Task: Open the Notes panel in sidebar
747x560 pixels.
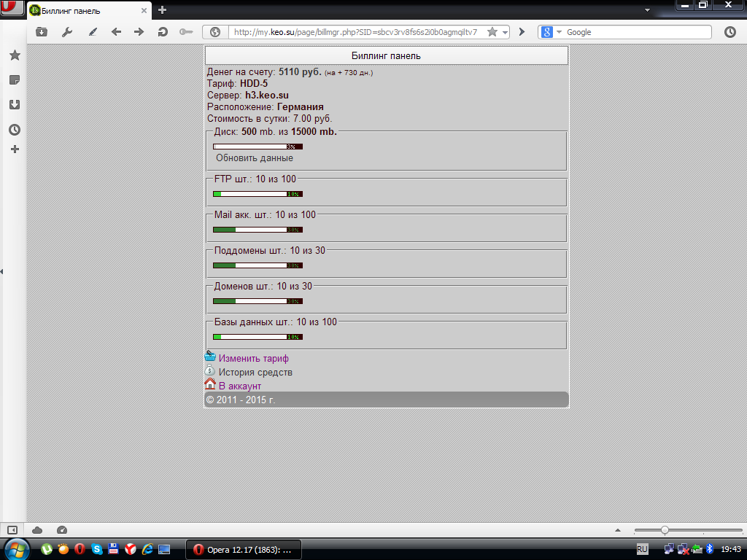Action: 14,79
